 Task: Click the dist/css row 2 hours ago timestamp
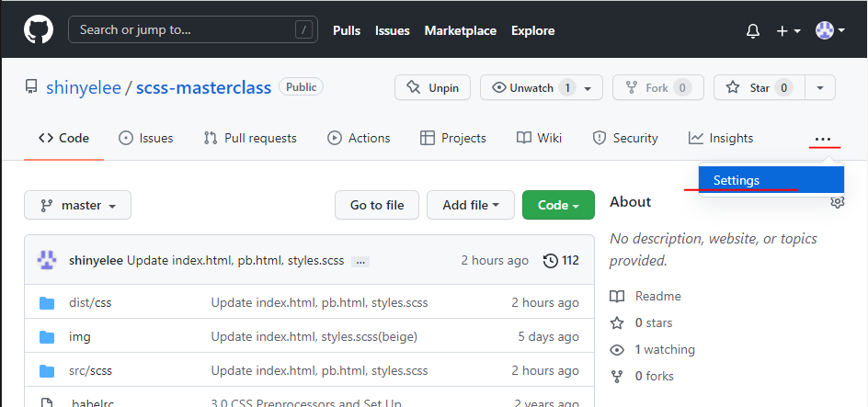[545, 303]
